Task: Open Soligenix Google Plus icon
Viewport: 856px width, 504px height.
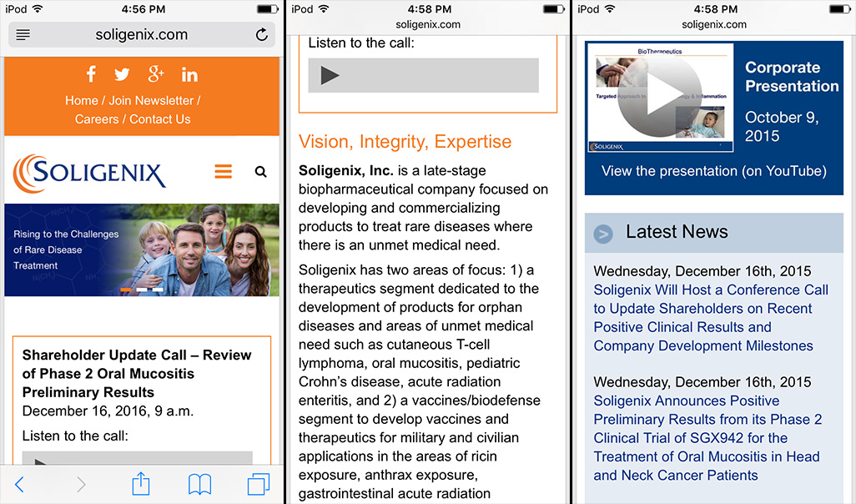Action: point(156,74)
